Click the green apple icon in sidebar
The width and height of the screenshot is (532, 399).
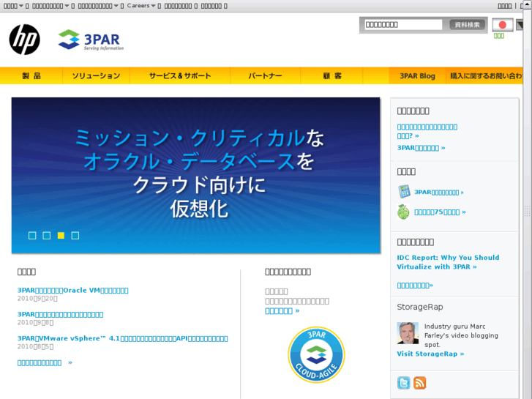(403, 212)
